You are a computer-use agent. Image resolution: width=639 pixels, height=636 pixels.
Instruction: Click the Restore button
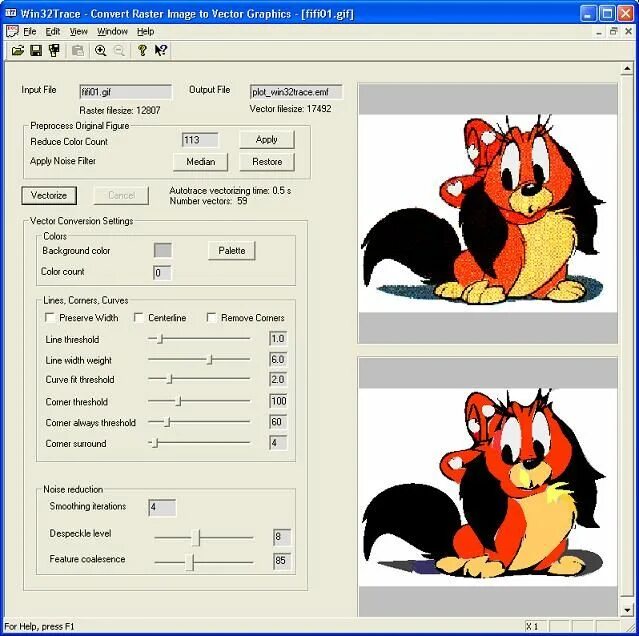click(x=267, y=162)
